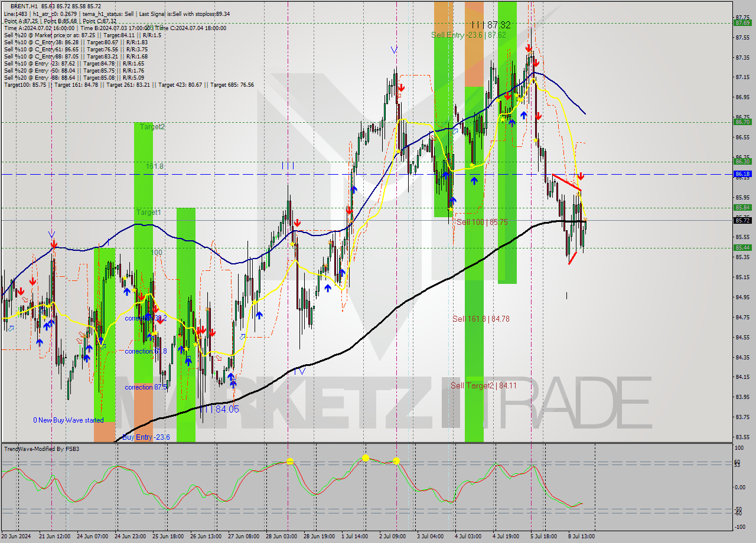This screenshot has width=756, height=543.
Task: Click the 'Buy Entry -23.6' label
Action: point(146,437)
